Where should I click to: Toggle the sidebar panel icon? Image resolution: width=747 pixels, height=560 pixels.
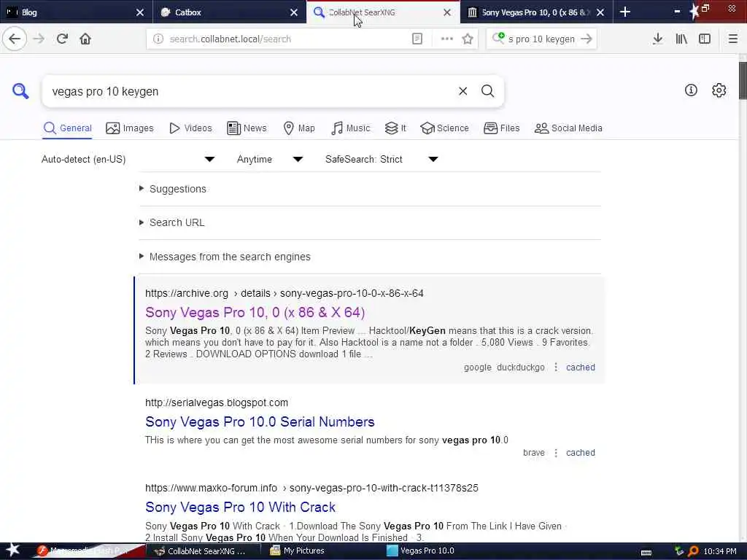705,39
